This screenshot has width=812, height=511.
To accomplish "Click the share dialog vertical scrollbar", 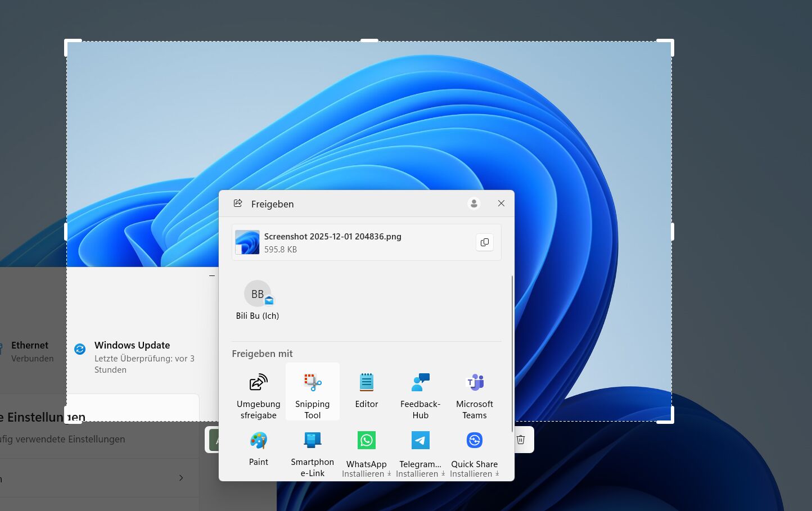I will pos(512,354).
